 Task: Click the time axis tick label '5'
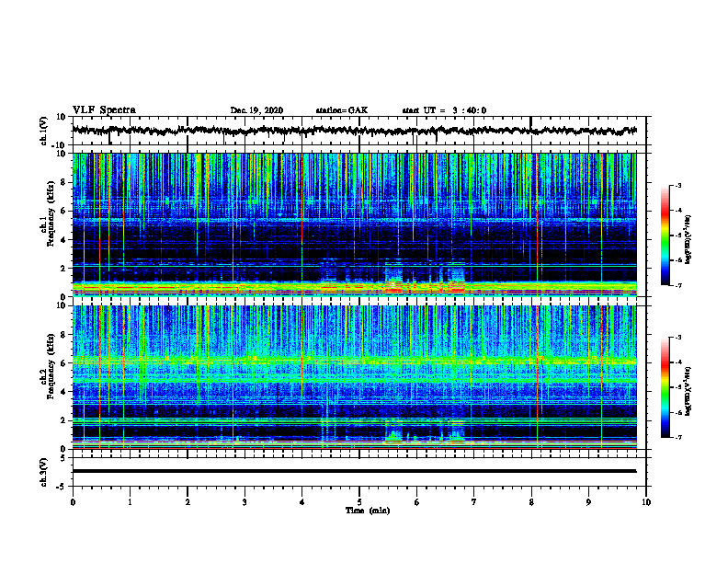click(x=359, y=502)
